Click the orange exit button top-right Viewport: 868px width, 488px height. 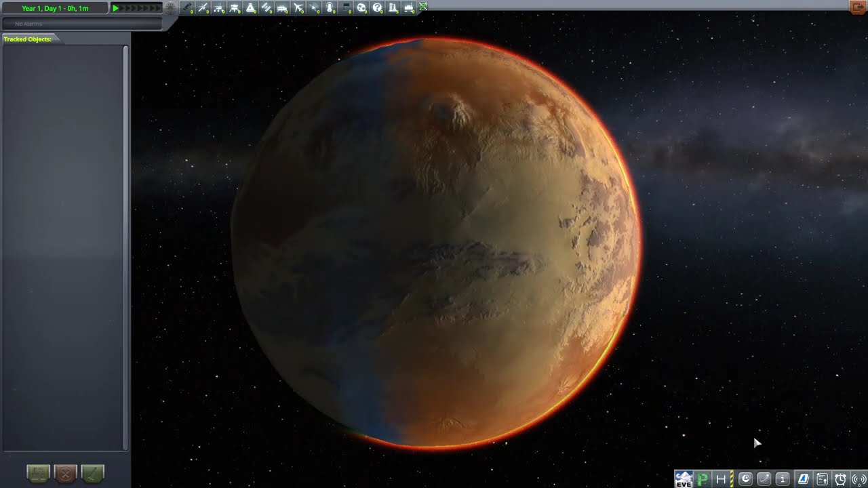pyautogui.click(x=859, y=7)
